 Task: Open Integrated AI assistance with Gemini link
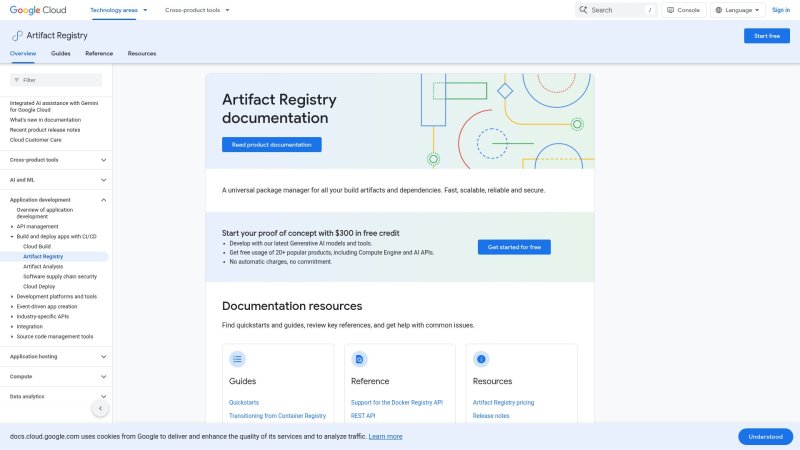tap(54, 106)
